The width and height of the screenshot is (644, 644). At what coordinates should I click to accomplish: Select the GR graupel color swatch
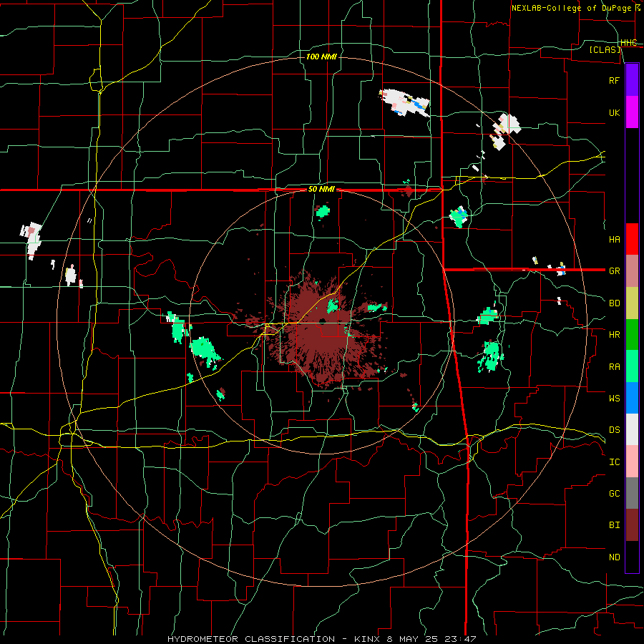(x=632, y=270)
